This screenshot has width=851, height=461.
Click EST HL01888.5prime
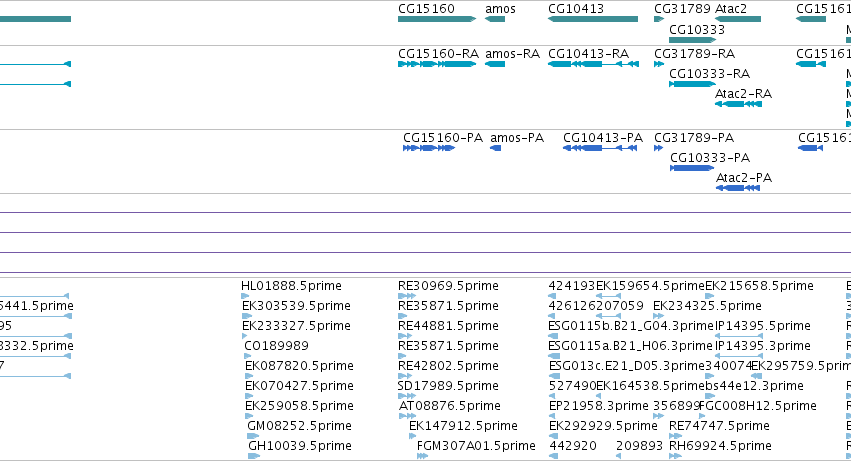coord(291,286)
